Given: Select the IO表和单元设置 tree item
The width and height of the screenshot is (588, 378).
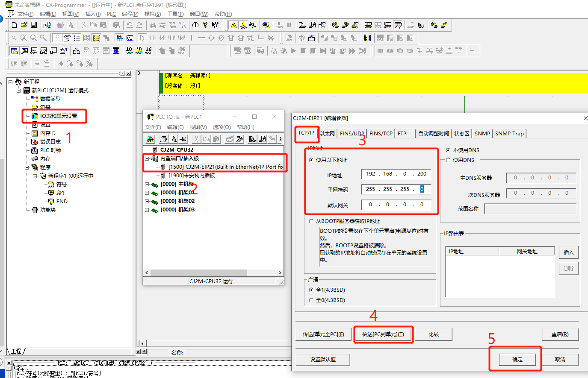Looking at the screenshot, I should point(59,116).
